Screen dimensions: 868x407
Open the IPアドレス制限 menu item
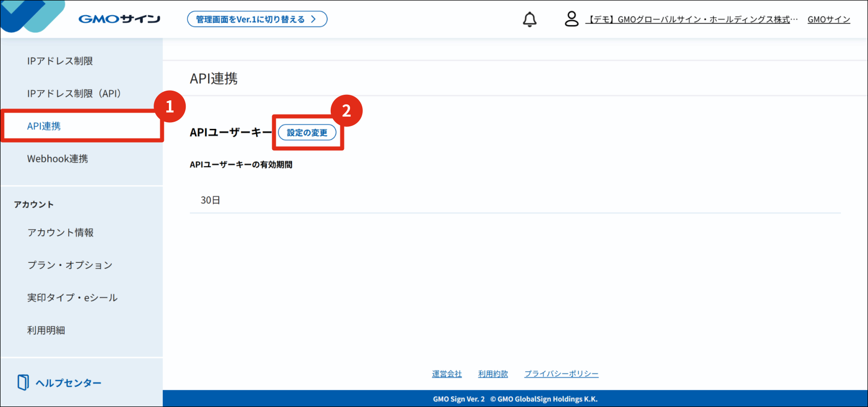pyautogui.click(x=60, y=61)
